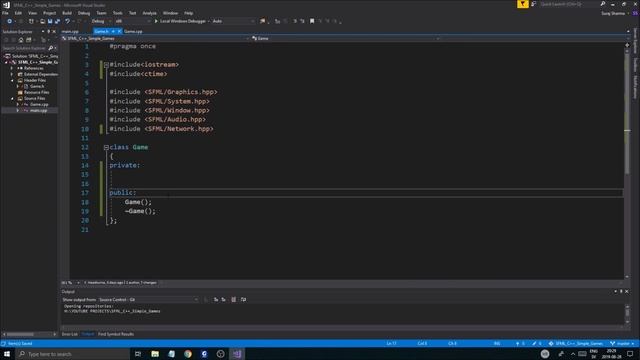This screenshot has width=640, height=360.
Task: Click the ENG language indicator in tray
Action: tap(594, 351)
